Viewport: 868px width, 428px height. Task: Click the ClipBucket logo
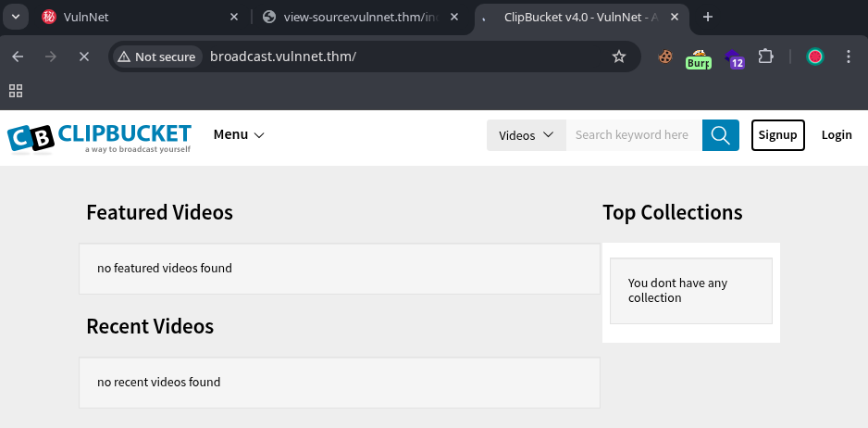(99, 136)
